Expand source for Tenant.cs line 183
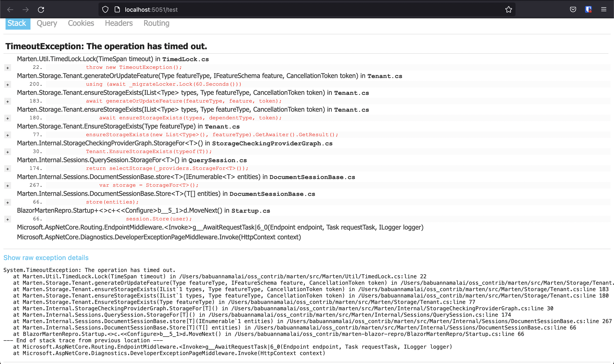Screen dimensions: 614x364 (x=8, y=101)
